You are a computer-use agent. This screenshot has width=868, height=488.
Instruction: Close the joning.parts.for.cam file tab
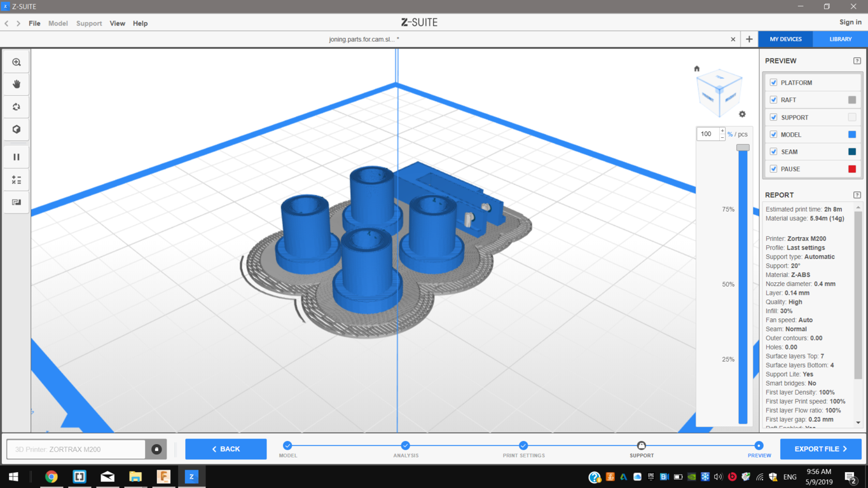pyautogui.click(x=733, y=39)
